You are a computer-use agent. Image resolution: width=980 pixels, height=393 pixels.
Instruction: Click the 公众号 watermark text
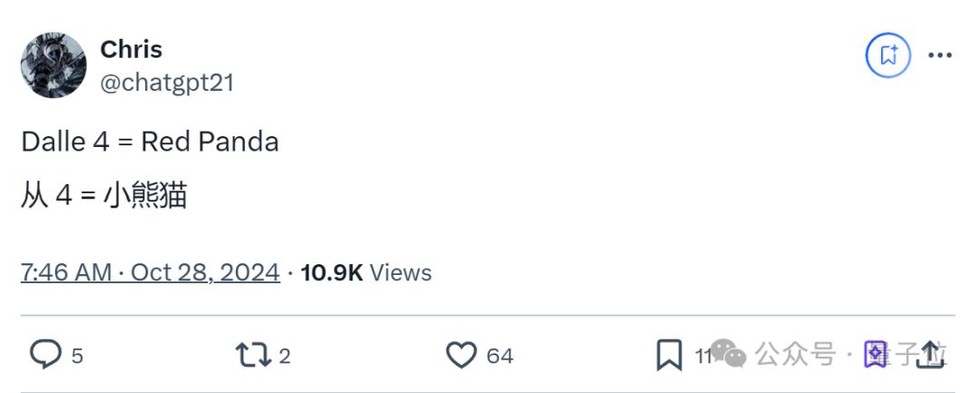coord(794,354)
